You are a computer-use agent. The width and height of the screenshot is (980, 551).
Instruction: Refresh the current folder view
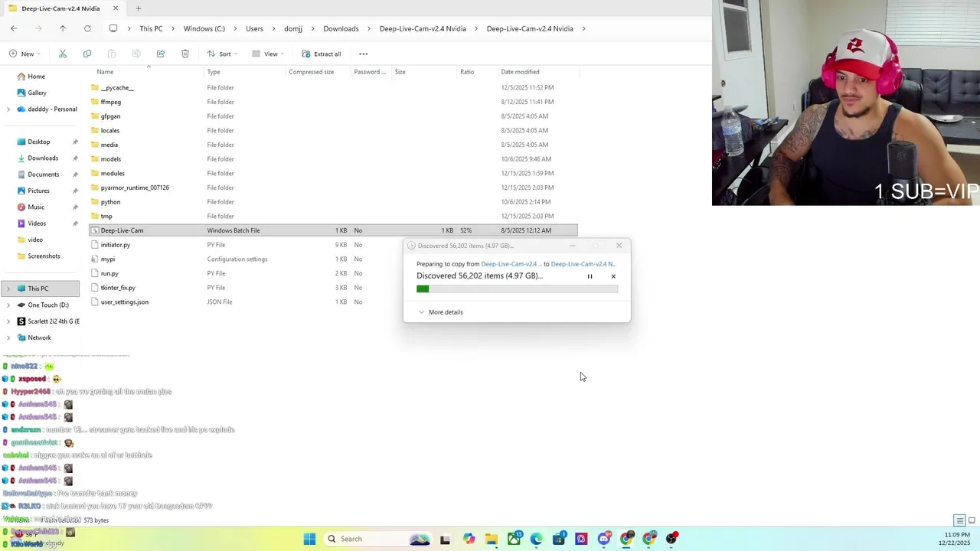(87, 28)
